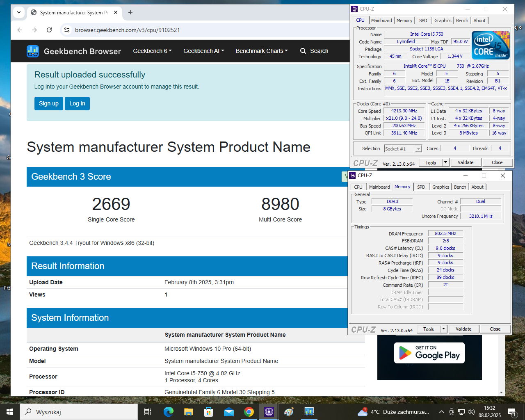The height and width of the screenshot is (420, 525).
Task: Click the page scrollbar down arrow
Action: pos(501,393)
